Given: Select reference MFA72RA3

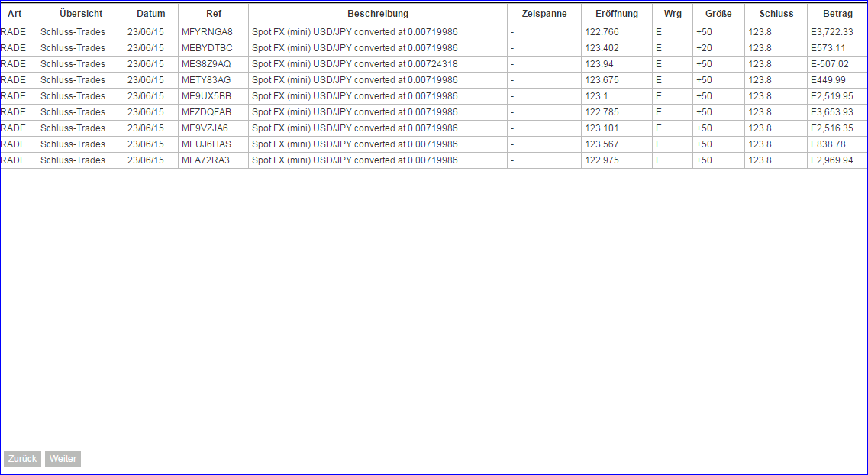Looking at the screenshot, I should tap(205, 160).
